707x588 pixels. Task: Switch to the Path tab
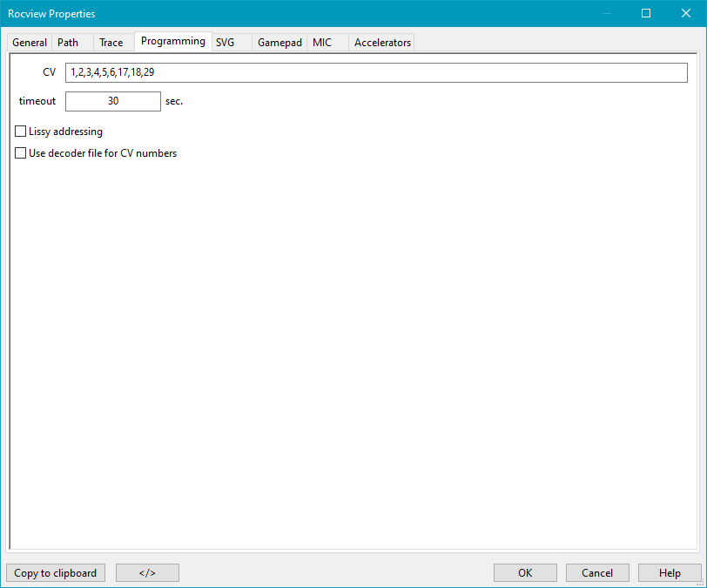click(68, 43)
